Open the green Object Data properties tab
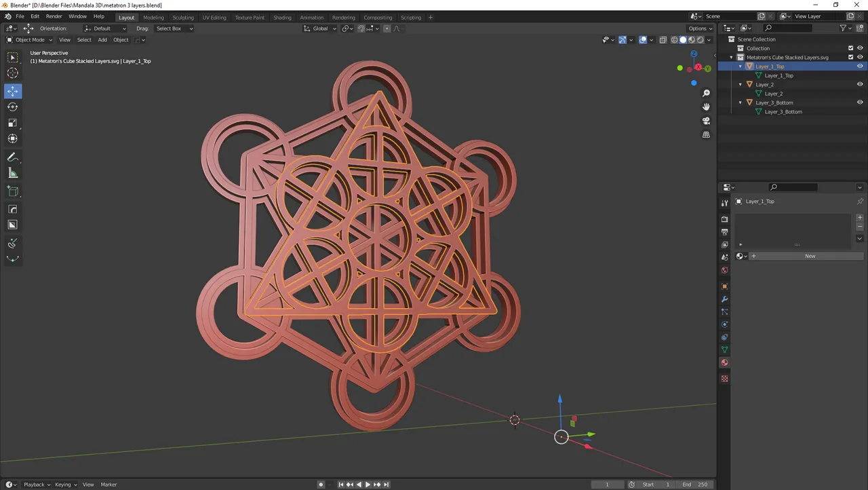868x490 pixels. [x=724, y=350]
